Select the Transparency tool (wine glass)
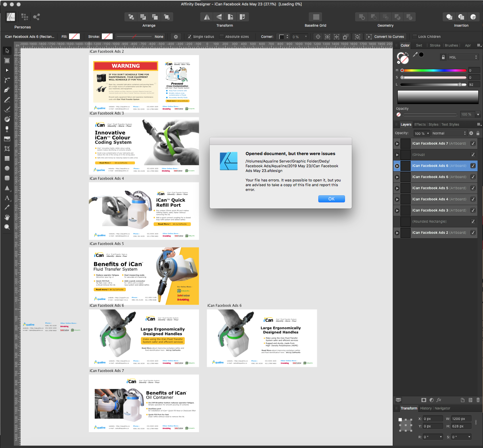This screenshot has width=483, height=448. (x=7, y=129)
